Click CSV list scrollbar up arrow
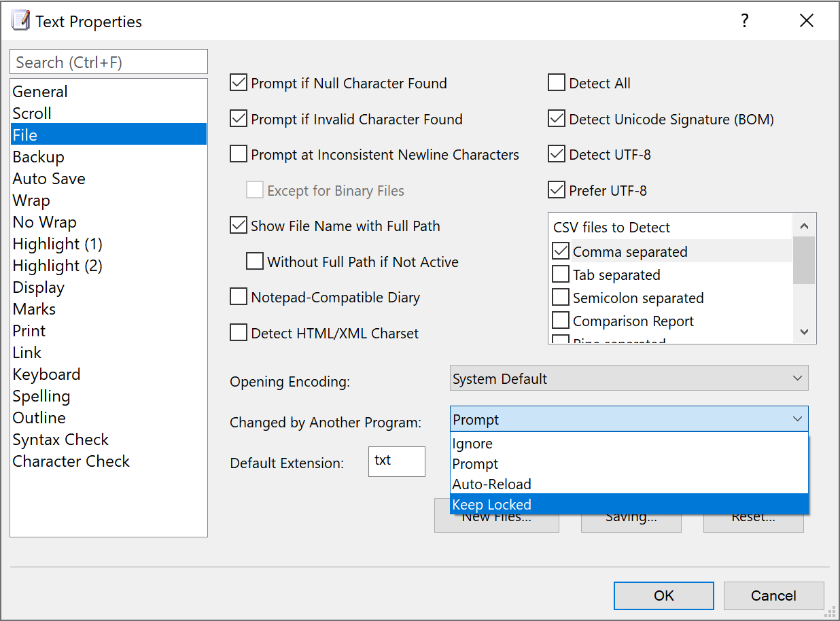 point(804,226)
